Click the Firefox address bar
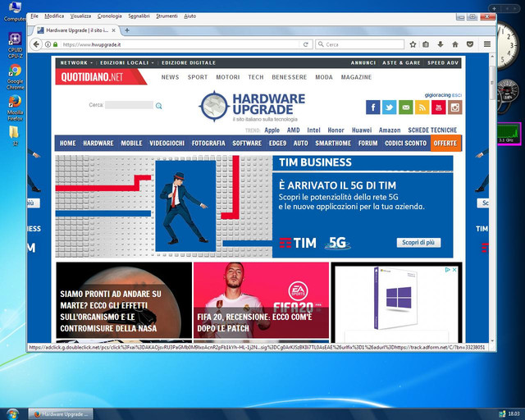The width and height of the screenshot is (525, 420). [179, 44]
